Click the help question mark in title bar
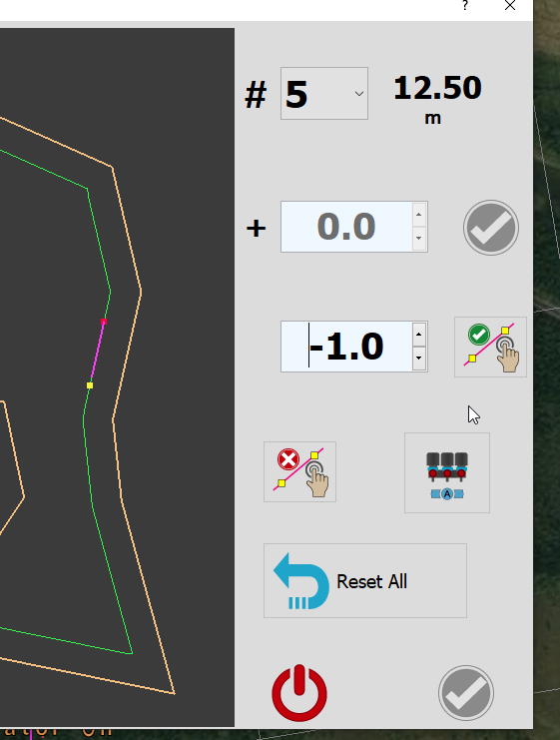The height and width of the screenshot is (740, 560). [465, 6]
